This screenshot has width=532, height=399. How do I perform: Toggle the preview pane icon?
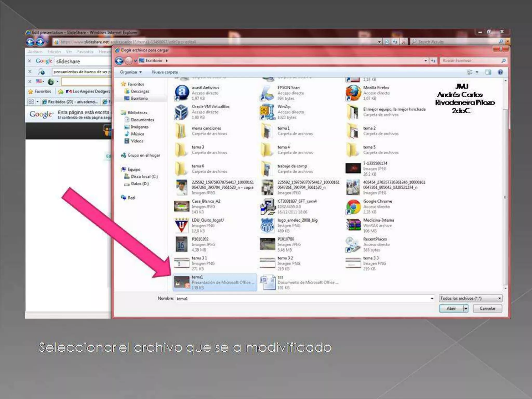click(x=488, y=72)
